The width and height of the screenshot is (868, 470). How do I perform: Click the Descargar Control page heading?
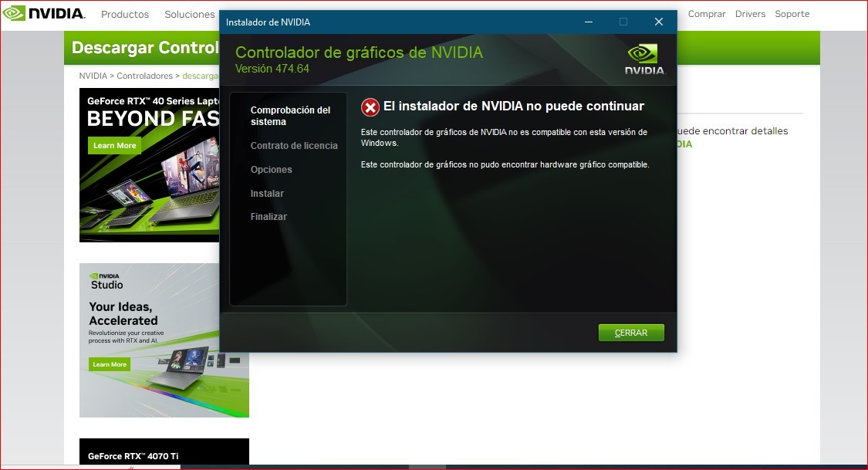click(x=145, y=48)
